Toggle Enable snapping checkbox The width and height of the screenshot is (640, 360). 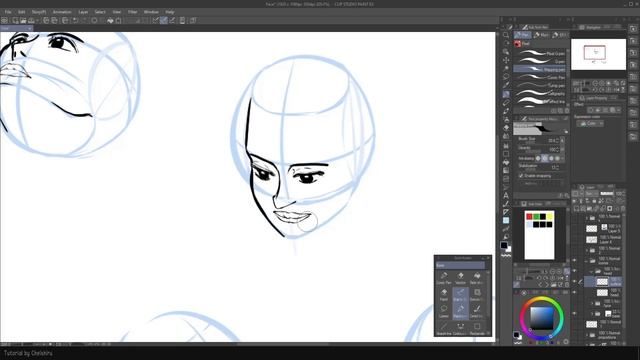coord(521,176)
